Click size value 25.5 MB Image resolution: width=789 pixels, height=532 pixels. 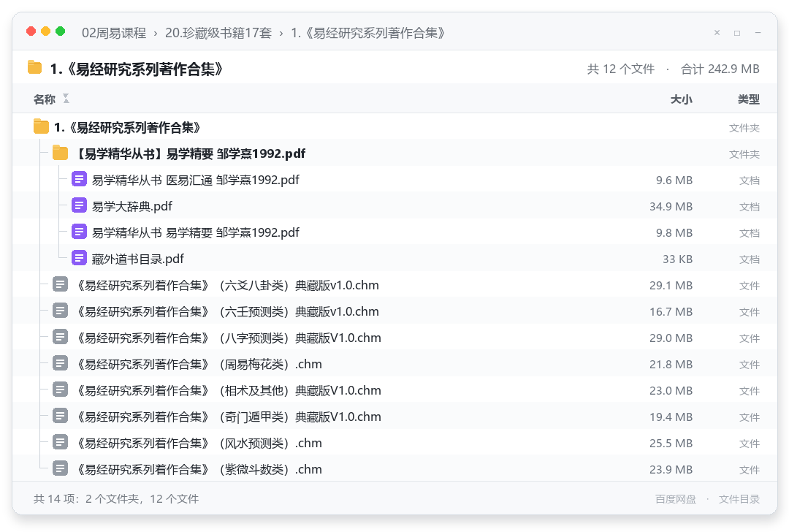point(671,444)
